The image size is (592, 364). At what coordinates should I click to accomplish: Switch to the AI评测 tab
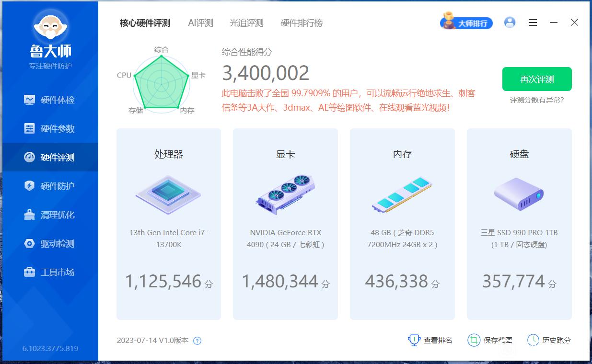200,23
